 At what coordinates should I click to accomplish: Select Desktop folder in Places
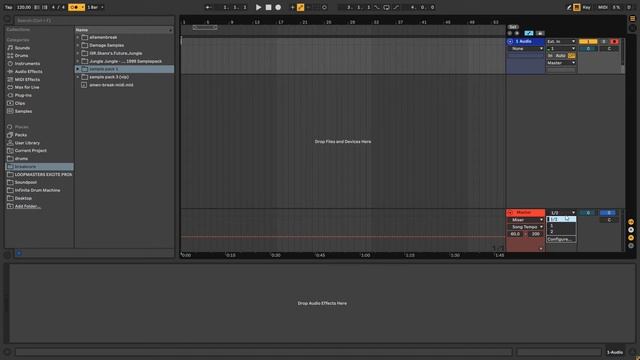point(23,198)
